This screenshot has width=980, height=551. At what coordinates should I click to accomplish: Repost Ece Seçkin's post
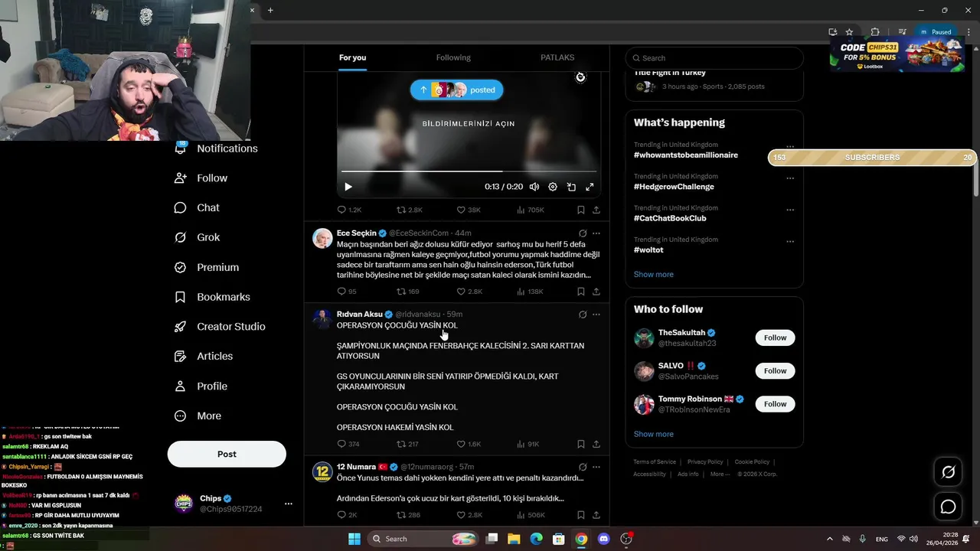pyautogui.click(x=407, y=292)
